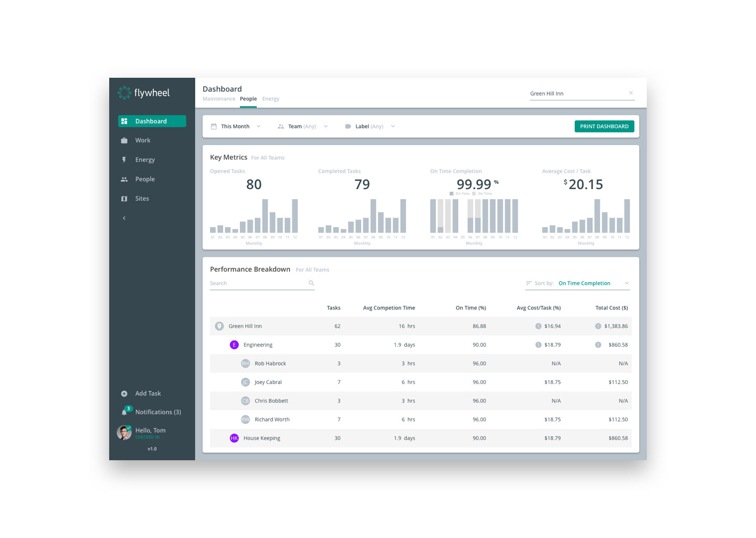Click the notification bell icon
The width and height of the screenshot is (756, 538).
point(124,412)
